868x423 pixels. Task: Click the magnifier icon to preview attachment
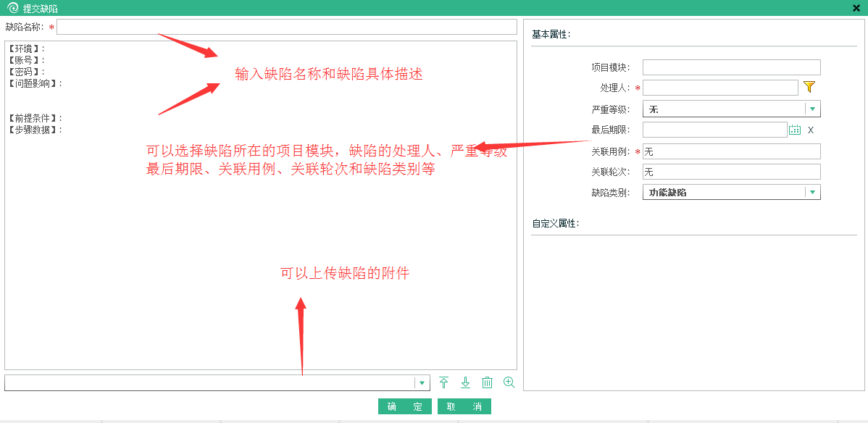click(509, 382)
